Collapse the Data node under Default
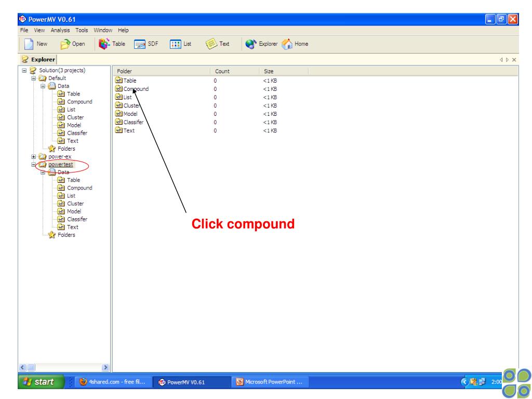This screenshot has height=399, width=532. click(43, 86)
